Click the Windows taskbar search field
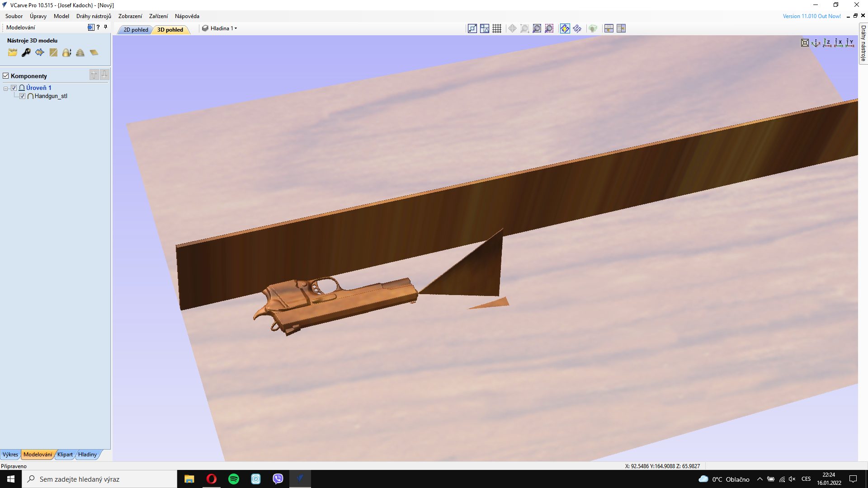Image resolution: width=868 pixels, height=488 pixels. pyautogui.click(x=99, y=479)
